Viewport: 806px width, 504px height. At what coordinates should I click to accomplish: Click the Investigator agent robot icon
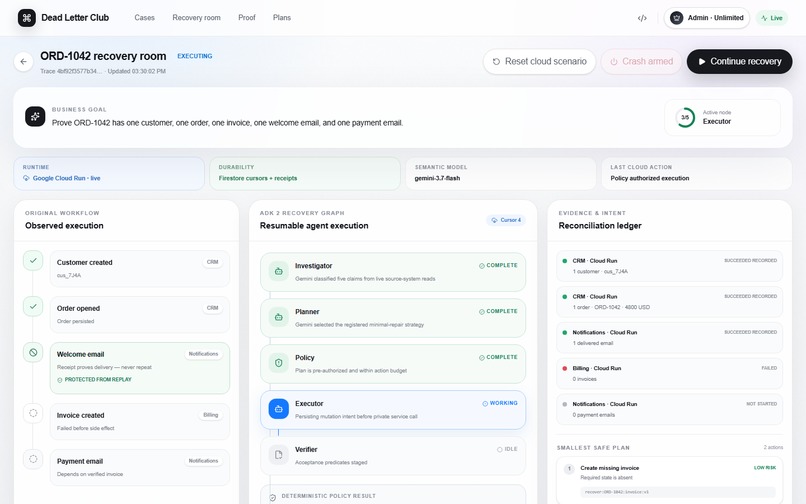[x=279, y=271]
